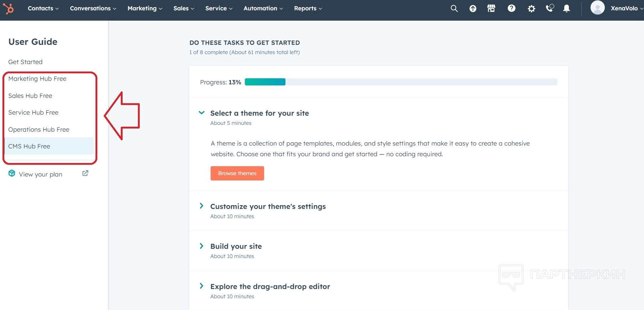Click the external link icon beside View your plan
Viewport: 644px width, 310px height.
pos(85,173)
